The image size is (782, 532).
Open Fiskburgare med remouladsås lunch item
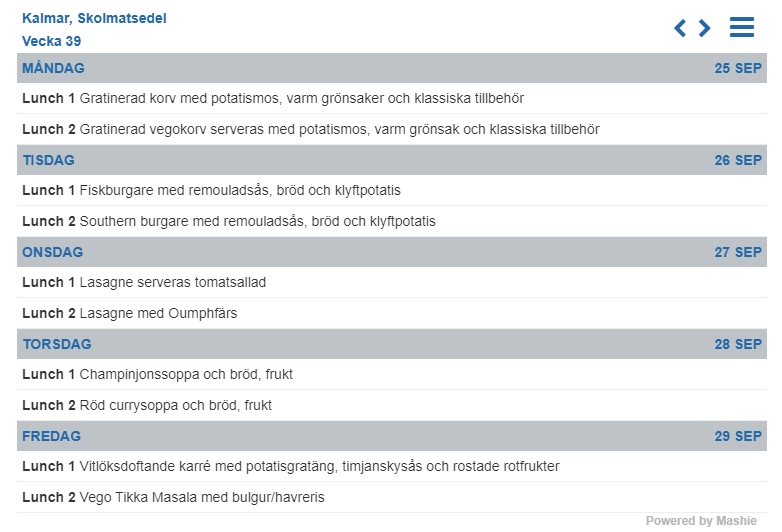(x=211, y=191)
